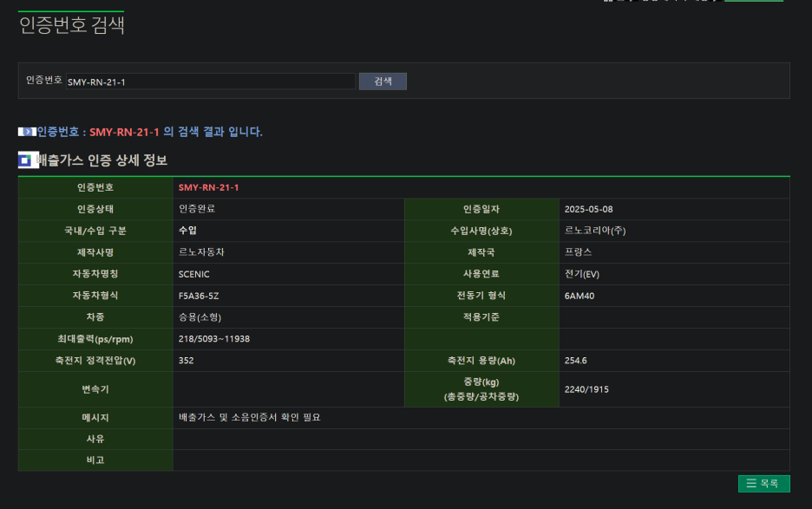The height and width of the screenshot is (509, 812).
Task: Click the 인증번호 검색 page heading
Action: 71,25
